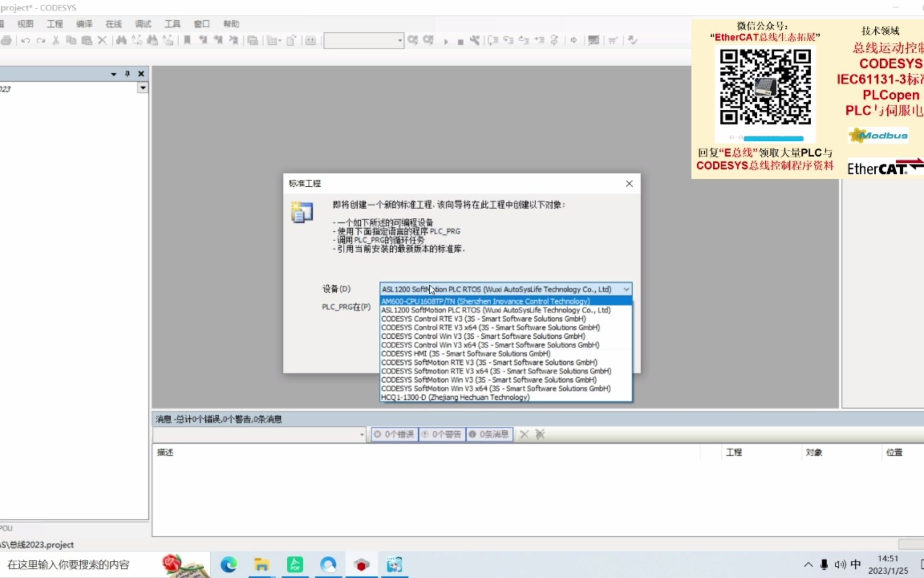Screen dimensions: 924x578
Task: Toggle the 0个错误 errors filter
Action: pyautogui.click(x=395, y=434)
